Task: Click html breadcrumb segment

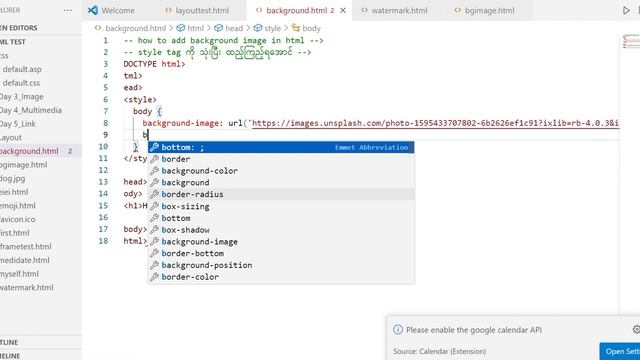Action: 195,28
